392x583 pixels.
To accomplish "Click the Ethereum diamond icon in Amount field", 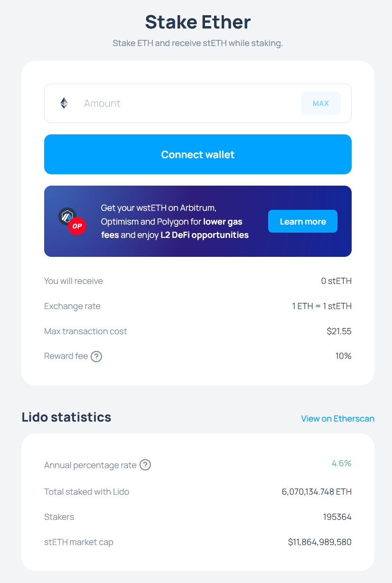I will point(64,103).
